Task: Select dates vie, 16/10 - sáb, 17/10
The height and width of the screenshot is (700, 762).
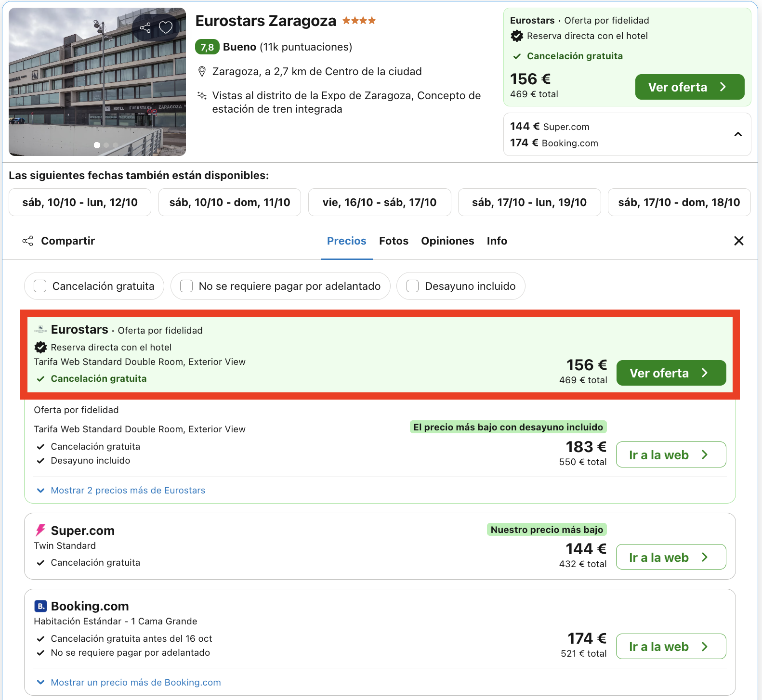Action: [x=380, y=202]
